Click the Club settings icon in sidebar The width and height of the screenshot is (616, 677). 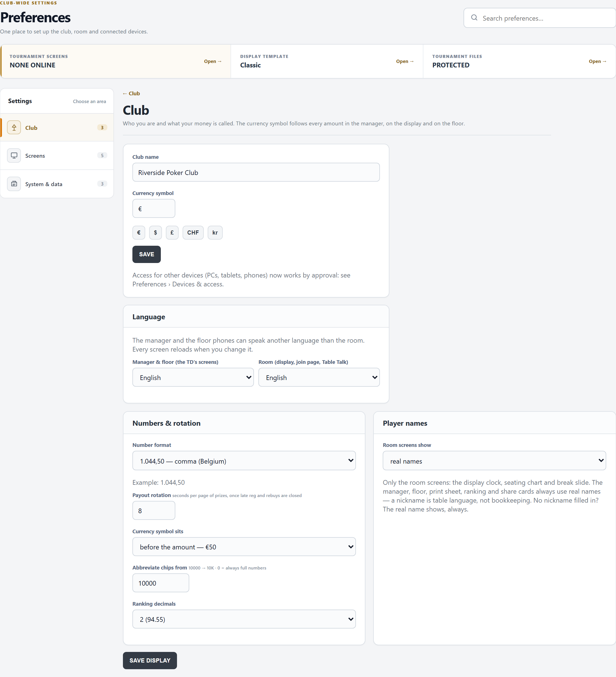(14, 128)
